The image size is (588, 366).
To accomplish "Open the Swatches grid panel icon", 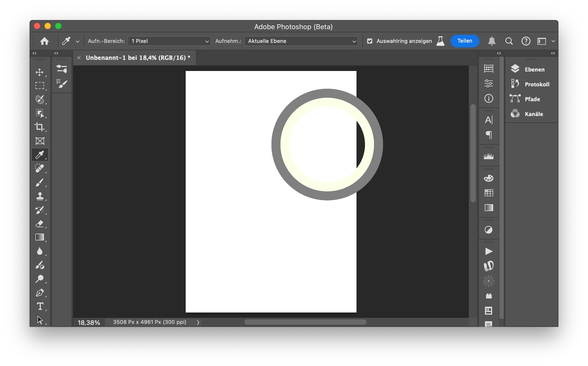I will click(488, 193).
